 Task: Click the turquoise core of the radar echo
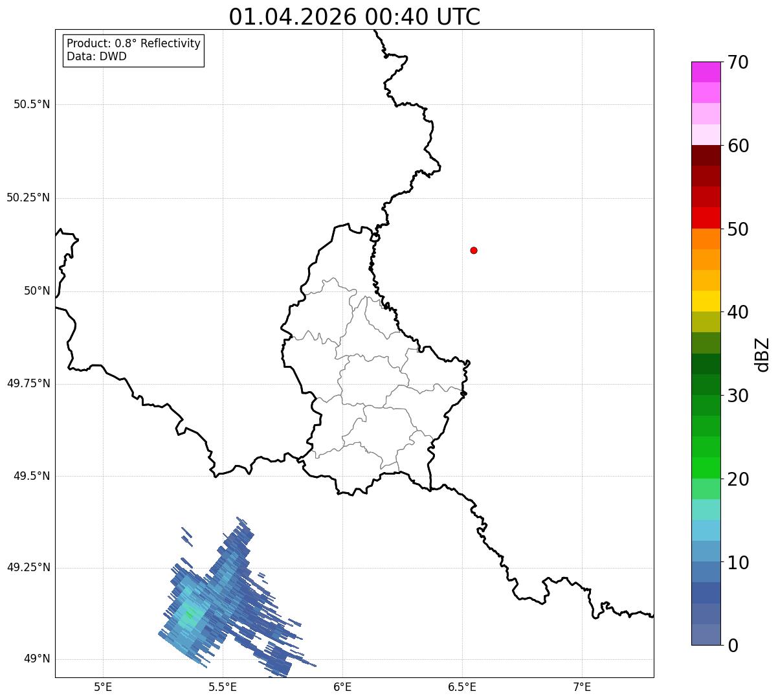click(x=190, y=613)
